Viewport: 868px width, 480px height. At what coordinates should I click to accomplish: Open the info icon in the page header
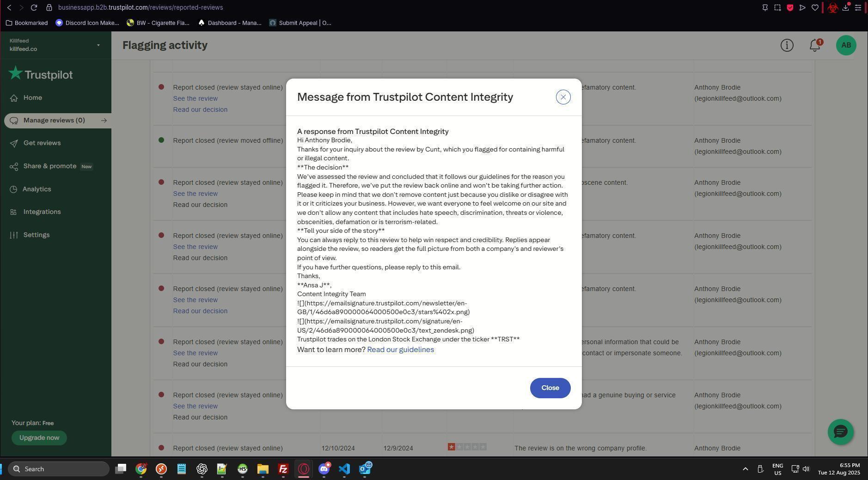787,45
